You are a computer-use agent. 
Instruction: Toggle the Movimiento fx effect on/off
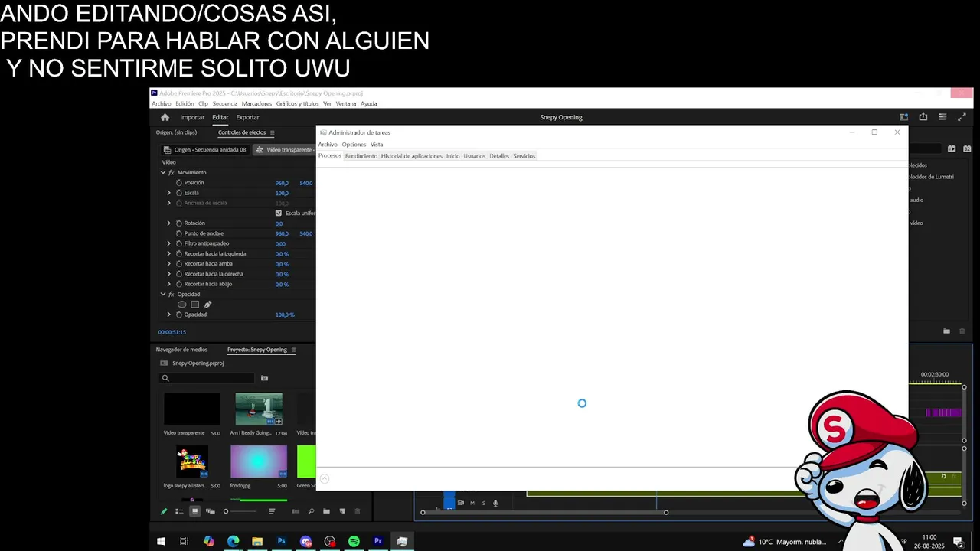tap(171, 173)
